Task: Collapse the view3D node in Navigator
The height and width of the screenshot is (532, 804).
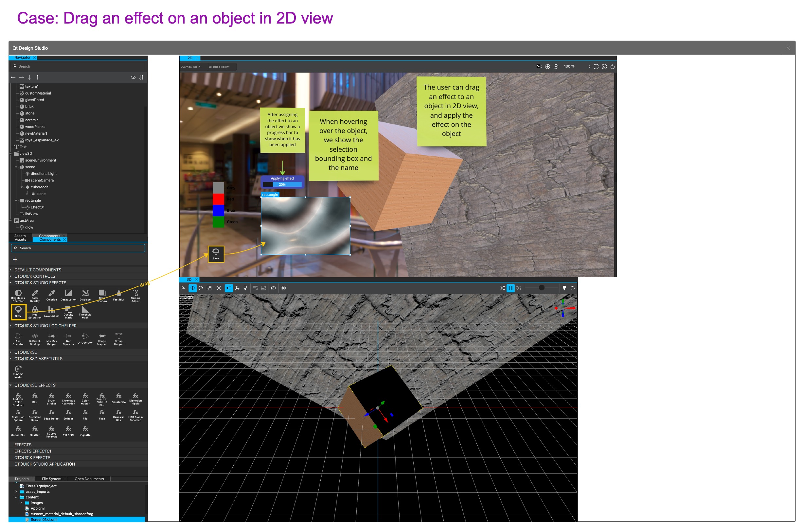Action: pos(11,154)
